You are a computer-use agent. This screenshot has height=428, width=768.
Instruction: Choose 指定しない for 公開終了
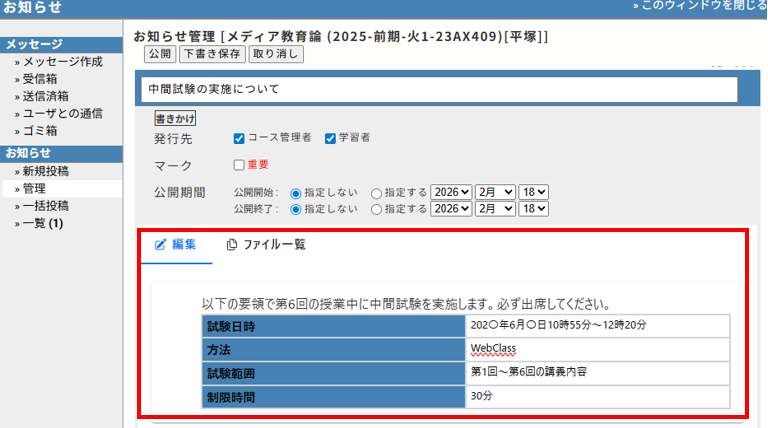(295, 209)
